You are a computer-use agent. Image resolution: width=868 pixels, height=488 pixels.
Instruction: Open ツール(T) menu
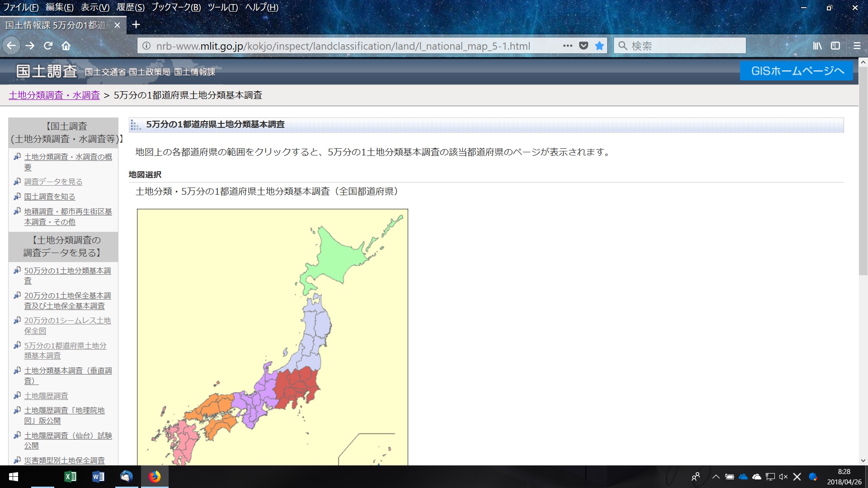(223, 7)
